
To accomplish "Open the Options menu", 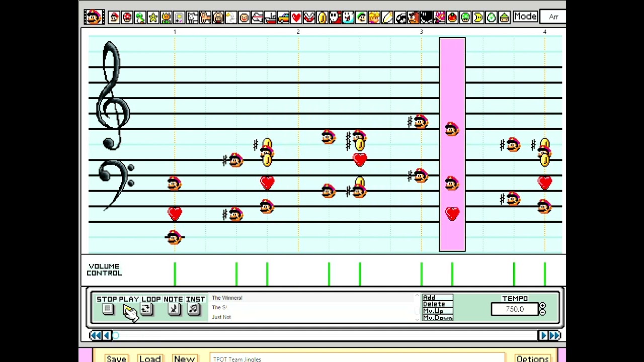I will [532, 358].
